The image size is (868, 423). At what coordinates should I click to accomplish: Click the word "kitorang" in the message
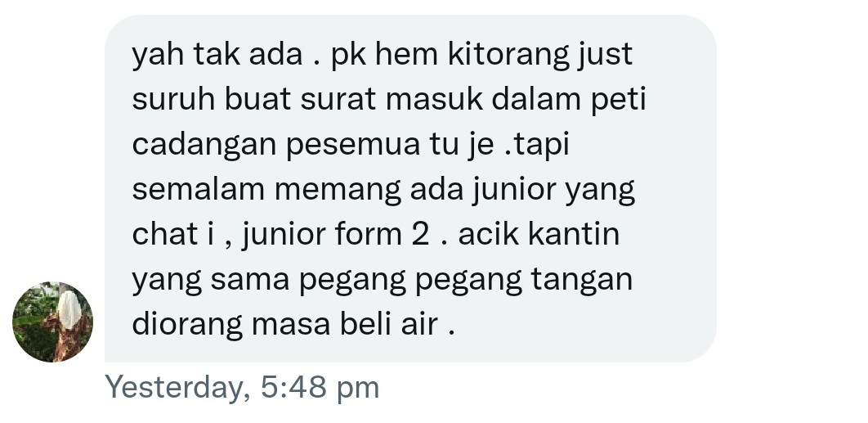click(x=508, y=56)
